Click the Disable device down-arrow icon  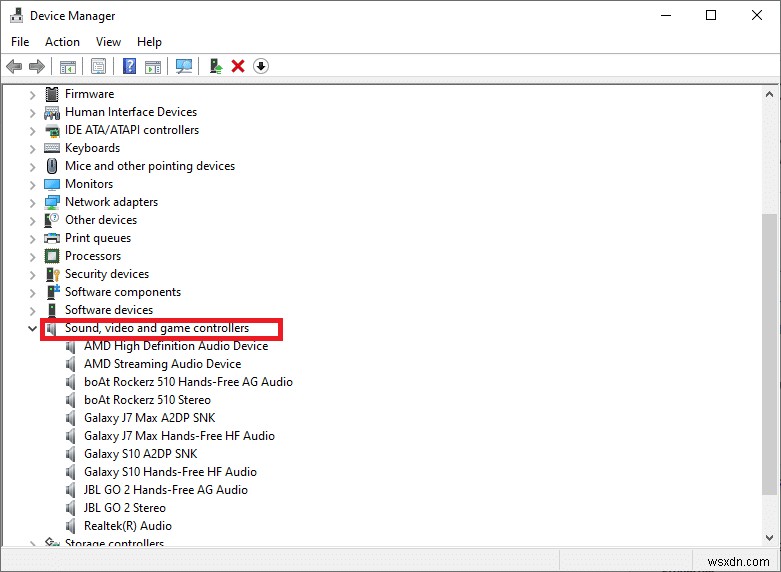261,66
